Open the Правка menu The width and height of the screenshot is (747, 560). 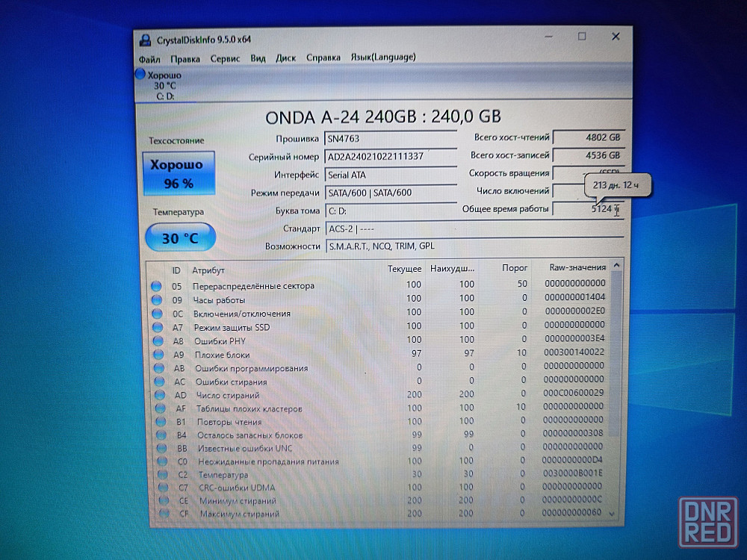click(x=185, y=58)
